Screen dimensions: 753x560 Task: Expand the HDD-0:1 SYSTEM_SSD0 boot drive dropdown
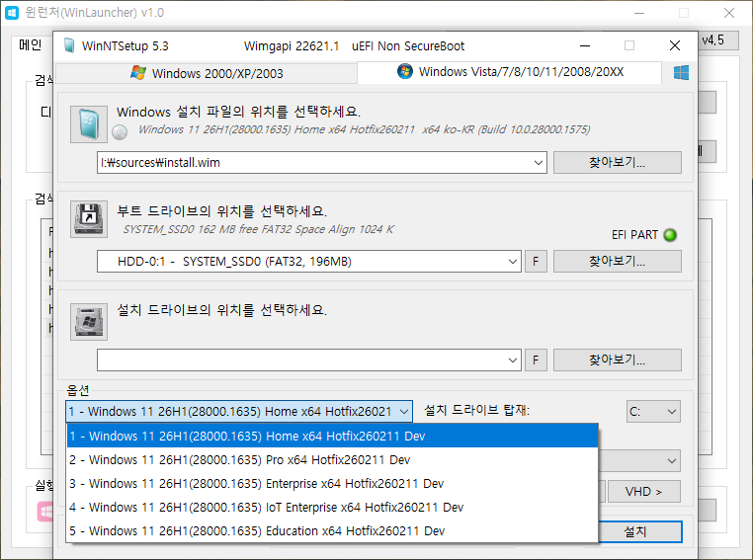pyautogui.click(x=513, y=262)
